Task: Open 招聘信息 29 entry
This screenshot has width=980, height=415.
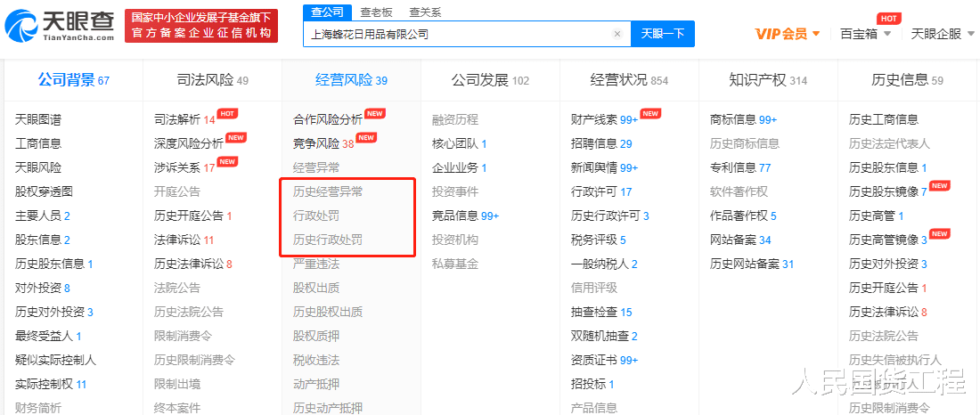Action: pyautogui.click(x=601, y=143)
